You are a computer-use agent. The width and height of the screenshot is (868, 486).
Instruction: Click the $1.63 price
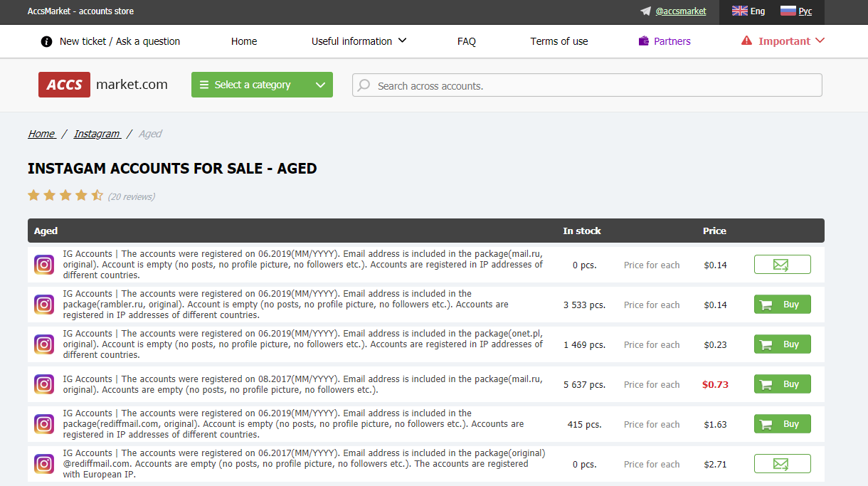tap(715, 425)
